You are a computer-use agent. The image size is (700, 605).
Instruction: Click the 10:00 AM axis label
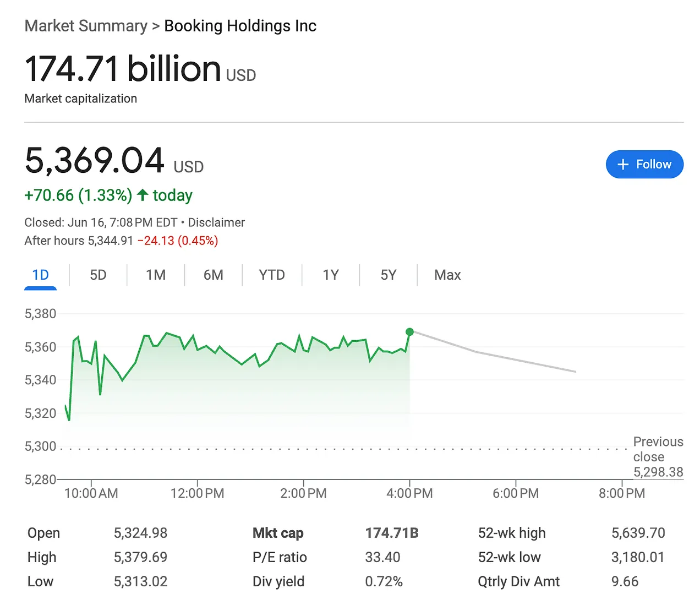[x=91, y=493]
